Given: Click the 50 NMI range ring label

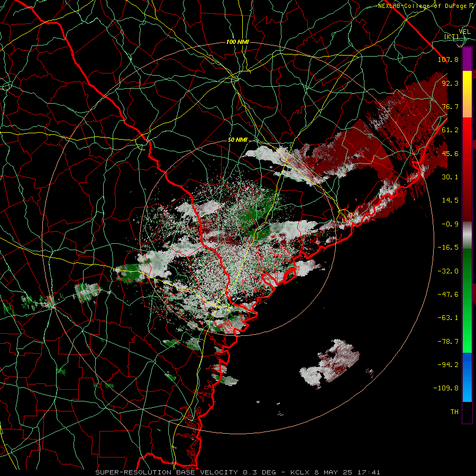Looking at the screenshot, I should 237,140.
